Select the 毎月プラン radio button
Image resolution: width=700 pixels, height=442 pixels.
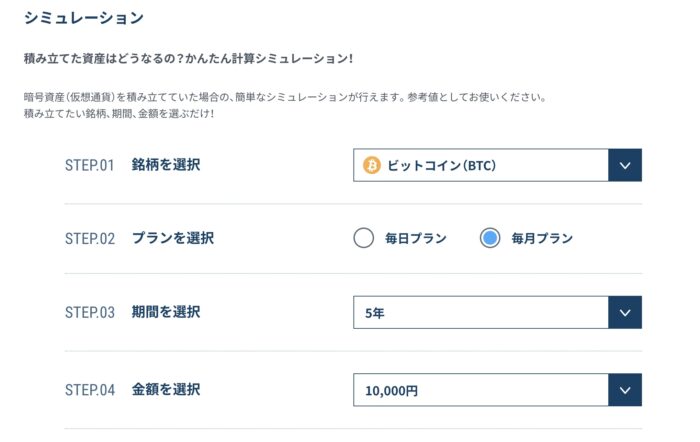click(x=490, y=238)
